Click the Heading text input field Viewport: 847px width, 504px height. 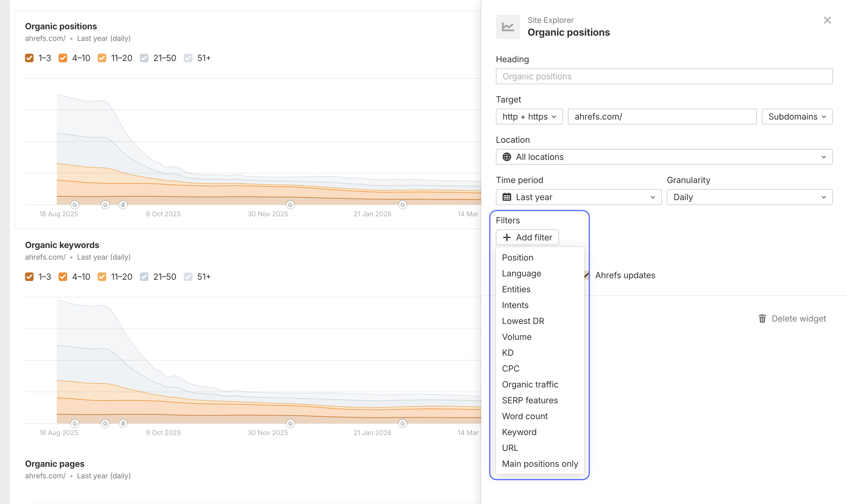tap(664, 76)
